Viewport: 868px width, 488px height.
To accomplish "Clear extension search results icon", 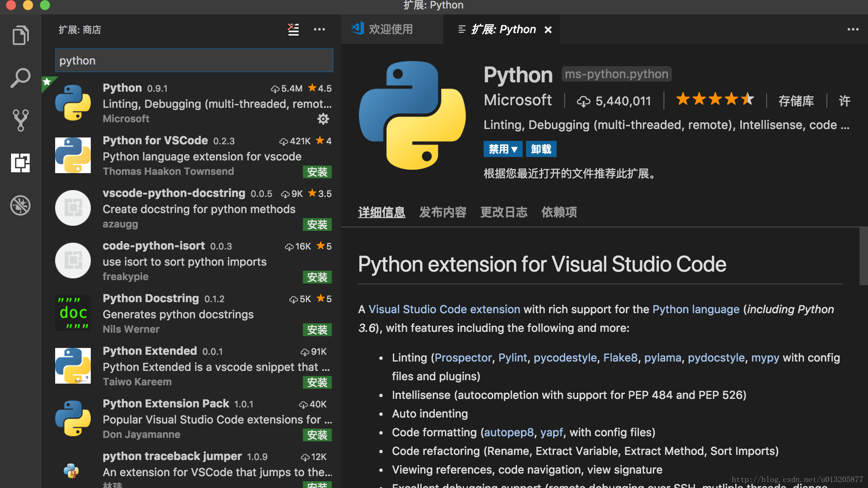I will (293, 29).
